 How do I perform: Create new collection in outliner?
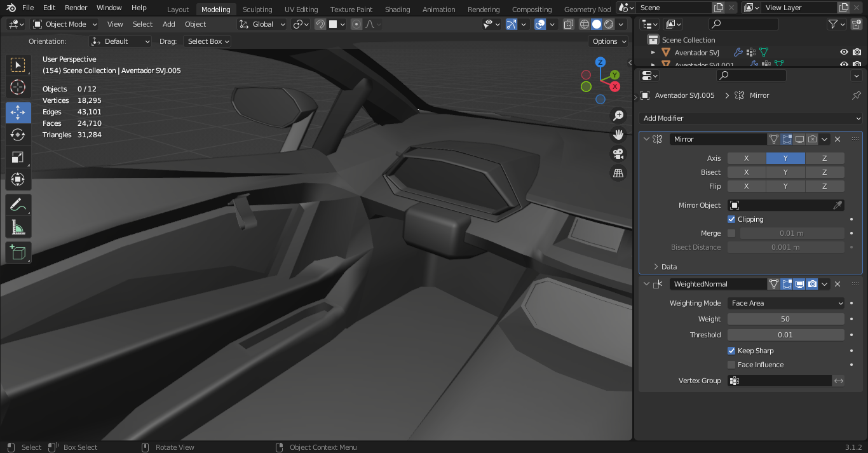coord(857,24)
